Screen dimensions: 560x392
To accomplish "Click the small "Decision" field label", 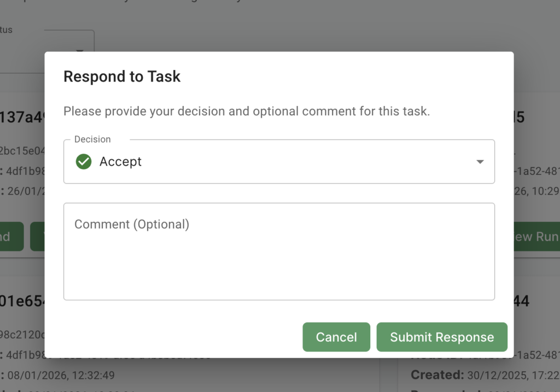I will click(92, 139).
